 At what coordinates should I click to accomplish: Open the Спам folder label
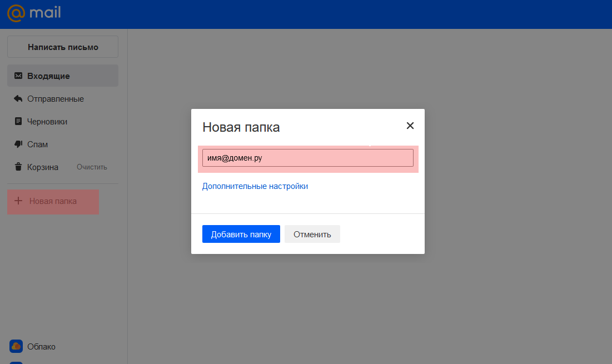pyautogui.click(x=38, y=144)
